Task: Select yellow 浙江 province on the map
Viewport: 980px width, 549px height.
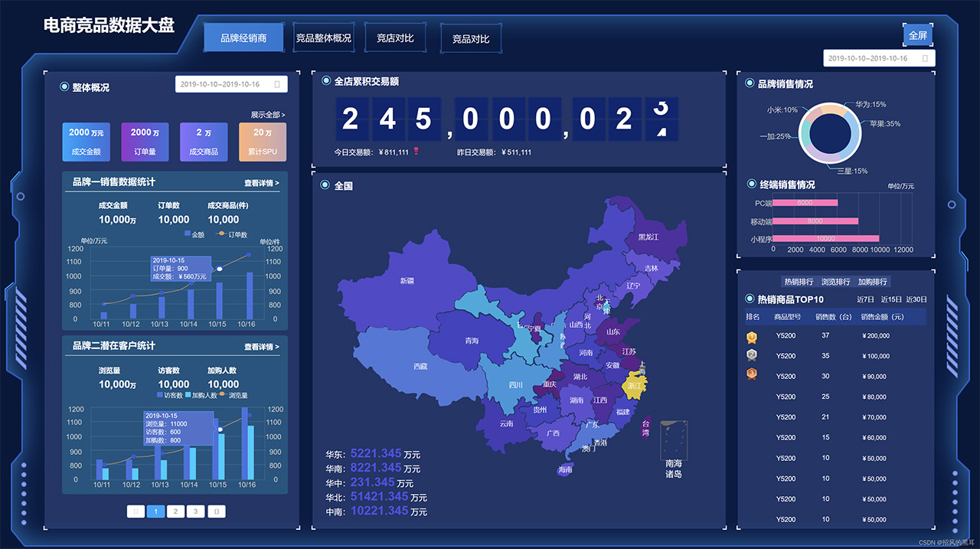Action: click(x=635, y=385)
